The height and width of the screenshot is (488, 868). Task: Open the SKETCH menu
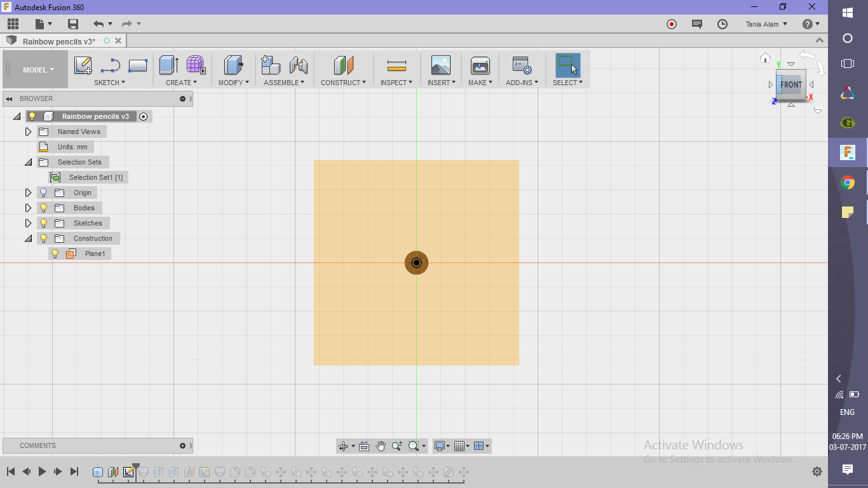109,83
